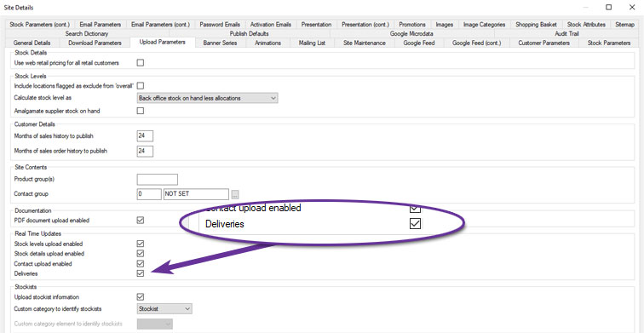Open the Images tab
The height and width of the screenshot is (333, 644).
[445, 25]
